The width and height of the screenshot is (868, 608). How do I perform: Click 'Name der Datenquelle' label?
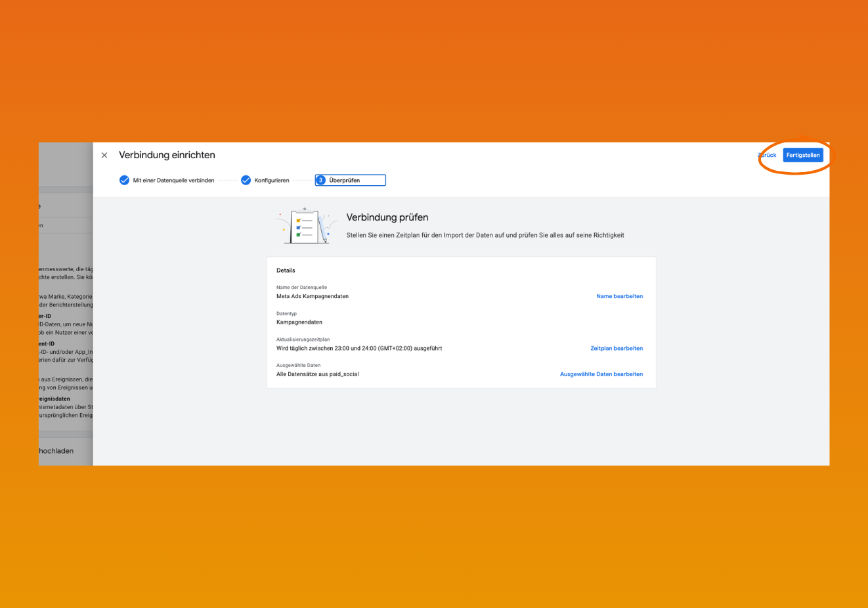click(x=301, y=288)
